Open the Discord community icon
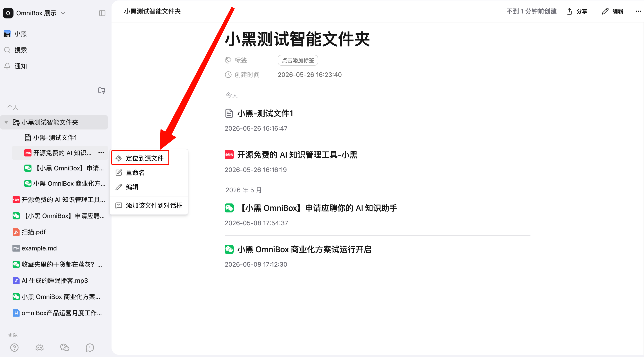The height and width of the screenshot is (357, 644). click(40, 348)
